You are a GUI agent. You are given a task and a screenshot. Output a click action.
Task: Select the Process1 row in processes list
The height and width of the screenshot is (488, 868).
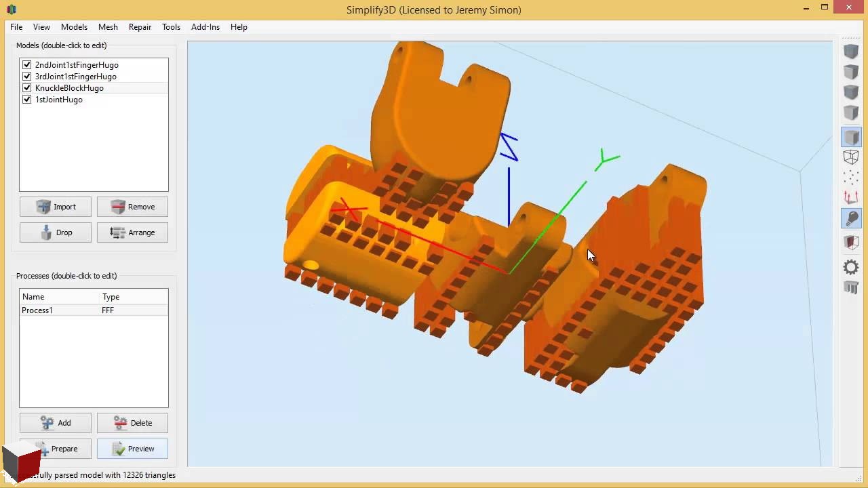click(x=94, y=310)
